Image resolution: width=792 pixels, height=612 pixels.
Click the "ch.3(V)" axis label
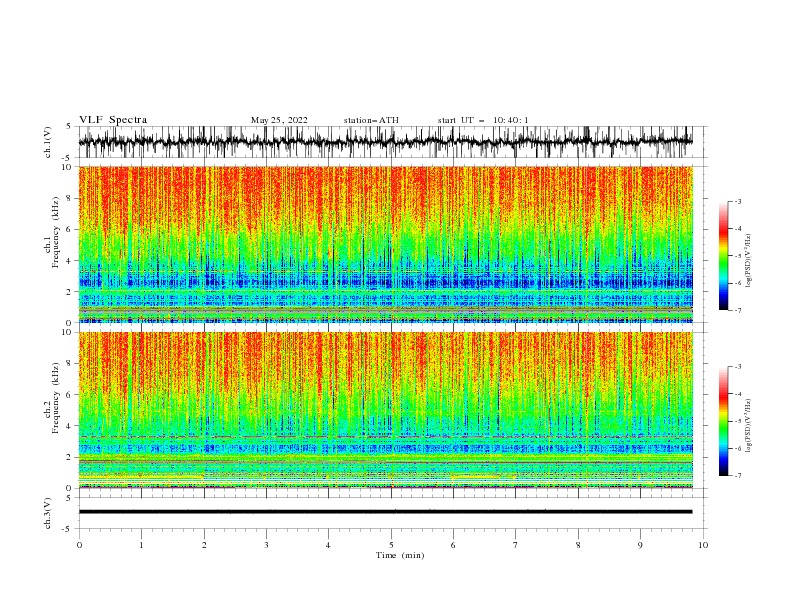[x=48, y=513]
